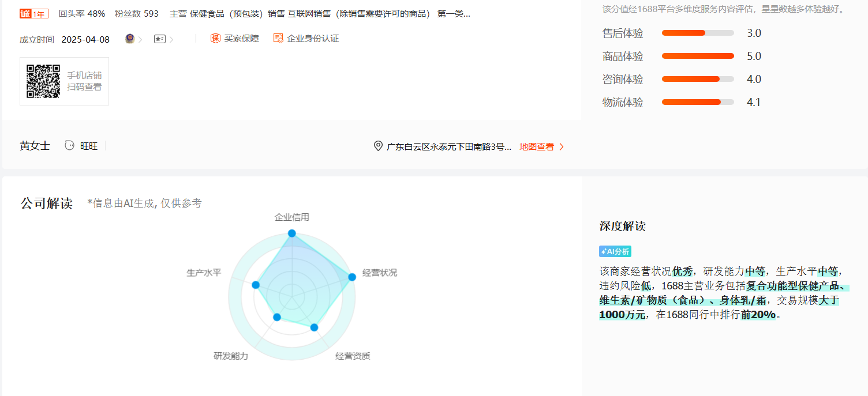The image size is (868, 396).
Task: Open the 地图查看 link
Action: click(537, 147)
